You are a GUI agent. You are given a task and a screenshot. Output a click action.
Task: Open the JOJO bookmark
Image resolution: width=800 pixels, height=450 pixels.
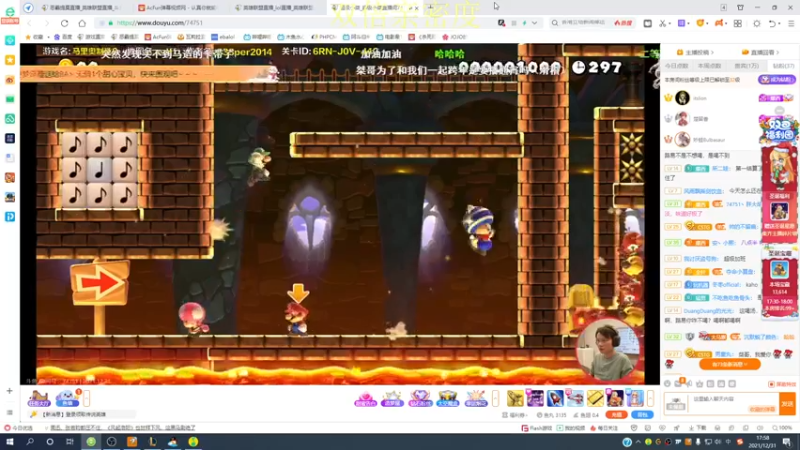click(x=454, y=37)
